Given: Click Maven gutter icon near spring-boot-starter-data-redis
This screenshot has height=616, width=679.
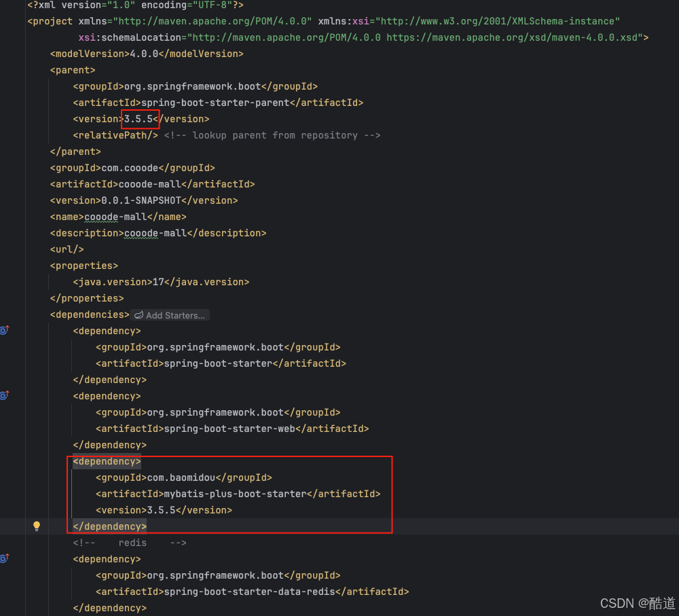Looking at the screenshot, I should (4, 558).
